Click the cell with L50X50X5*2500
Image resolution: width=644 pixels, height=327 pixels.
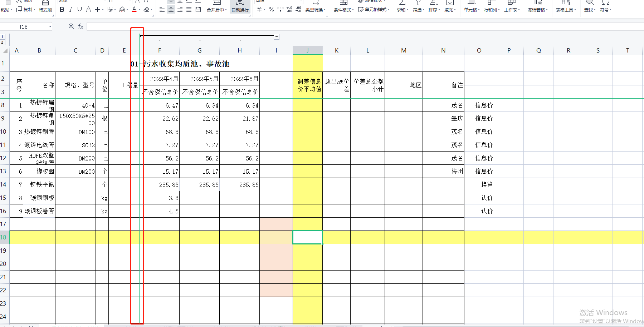coord(75,119)
